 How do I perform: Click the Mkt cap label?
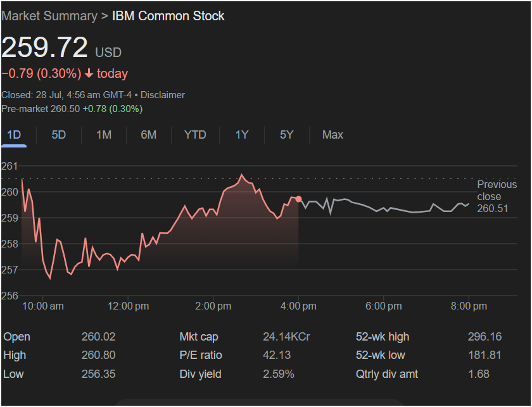[199, 337]
